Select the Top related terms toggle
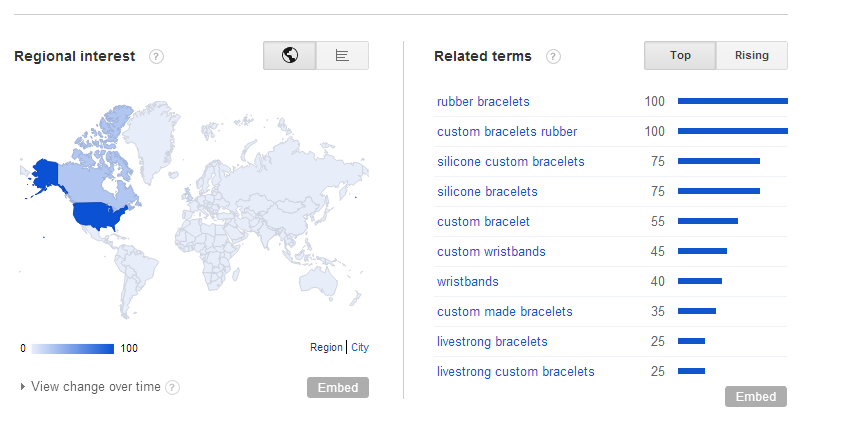The image size is (844, 425). [680, 55]
